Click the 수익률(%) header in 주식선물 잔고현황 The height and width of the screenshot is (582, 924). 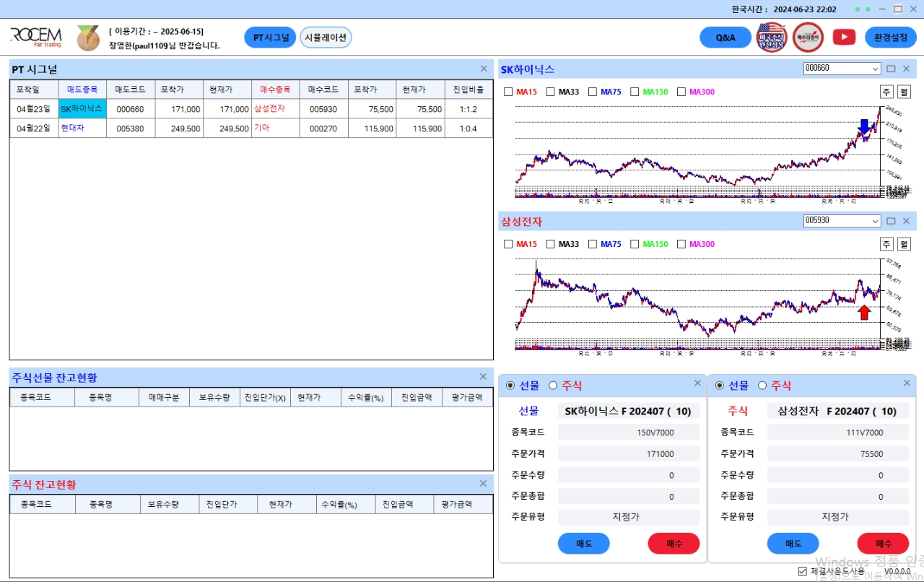pos(366,397)
